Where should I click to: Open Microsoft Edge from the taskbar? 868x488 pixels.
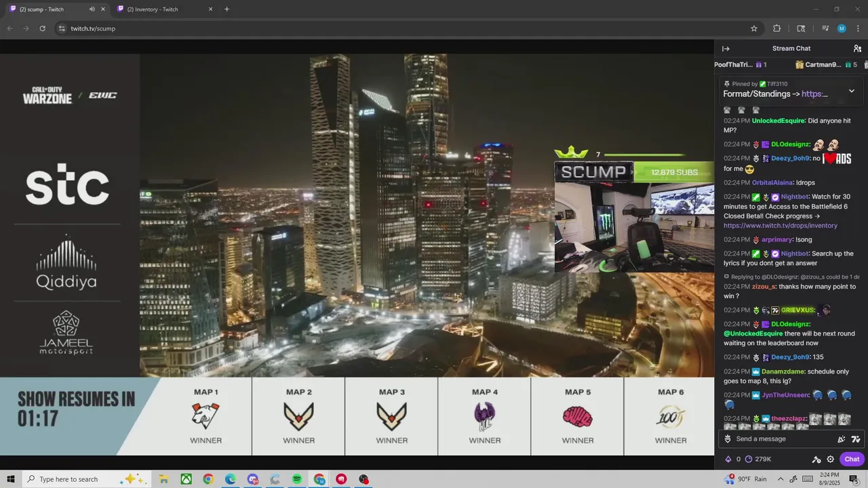pyautogui.click(x=231, y=479)
